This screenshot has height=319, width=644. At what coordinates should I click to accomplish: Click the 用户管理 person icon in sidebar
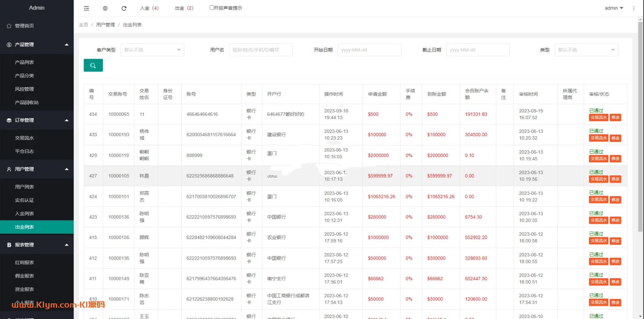(x=9, y=169)
